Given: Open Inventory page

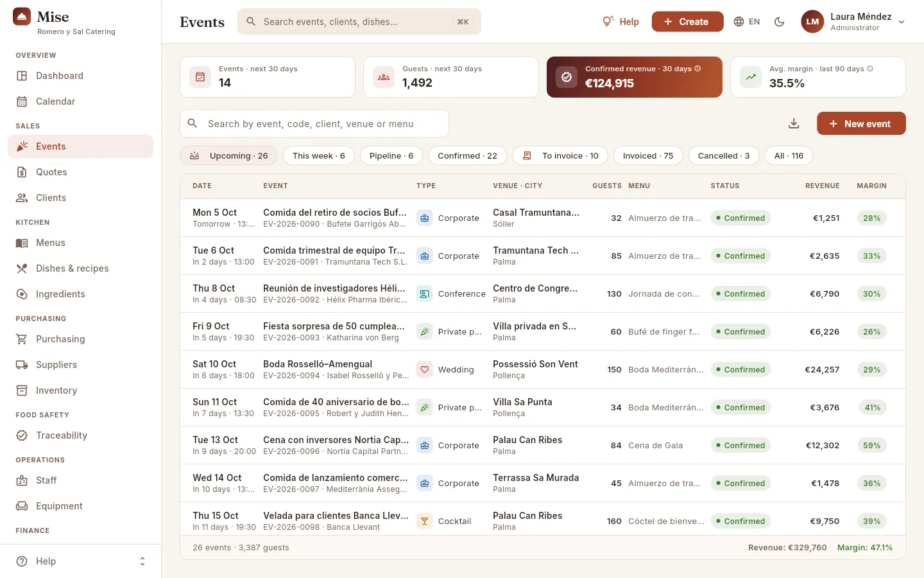Looking at the screenshot, I should pyautogui.click(x=80, y=390).
